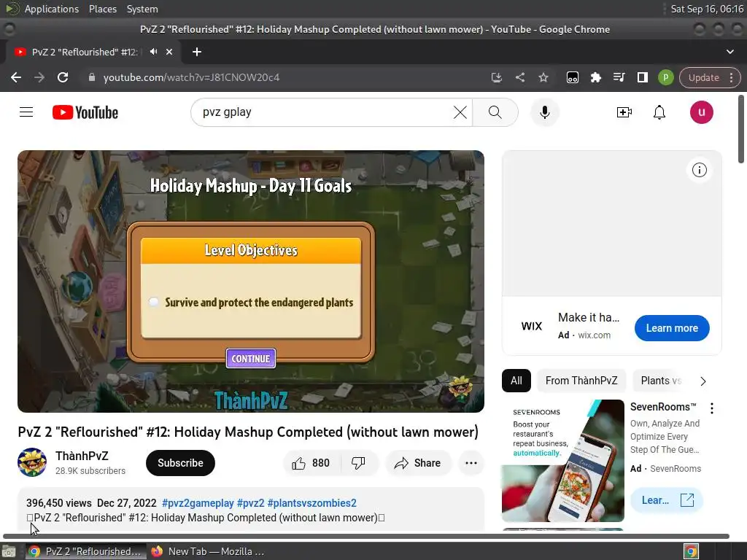Open the notifications bell
747x560 pixels.
(x=659, y=112)
